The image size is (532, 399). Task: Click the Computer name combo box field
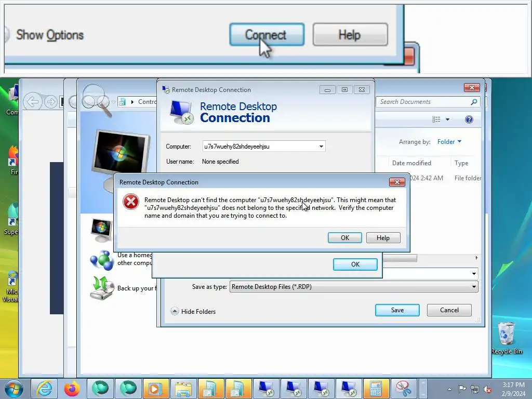[263, 146]
